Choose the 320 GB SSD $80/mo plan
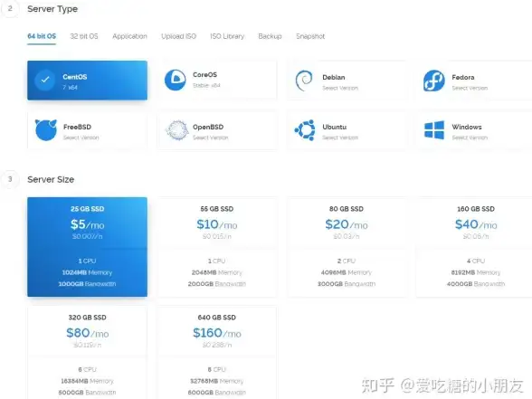 [x=87, y=352]
